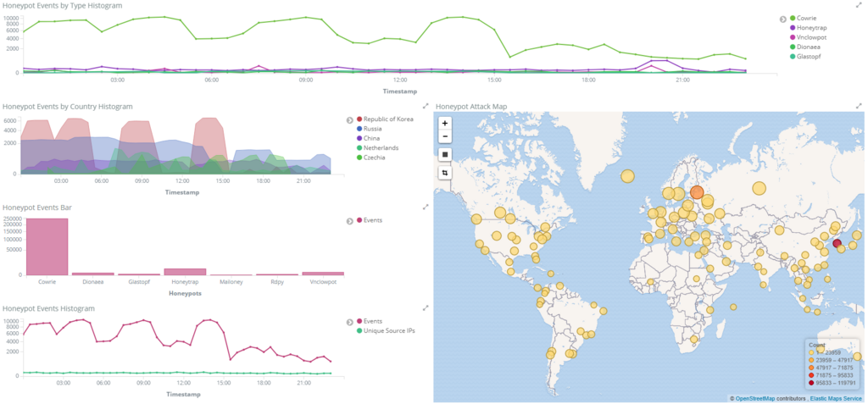Toggle the Vnclowpot series in the legend
The height and width of the screenshot is (404, 868).
806,37
